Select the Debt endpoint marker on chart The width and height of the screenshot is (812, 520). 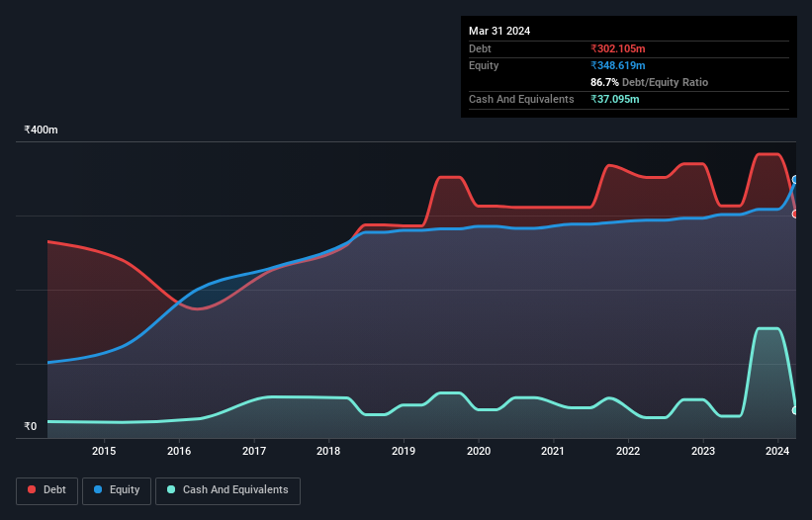pyautogui.click(x=795, y=214)
